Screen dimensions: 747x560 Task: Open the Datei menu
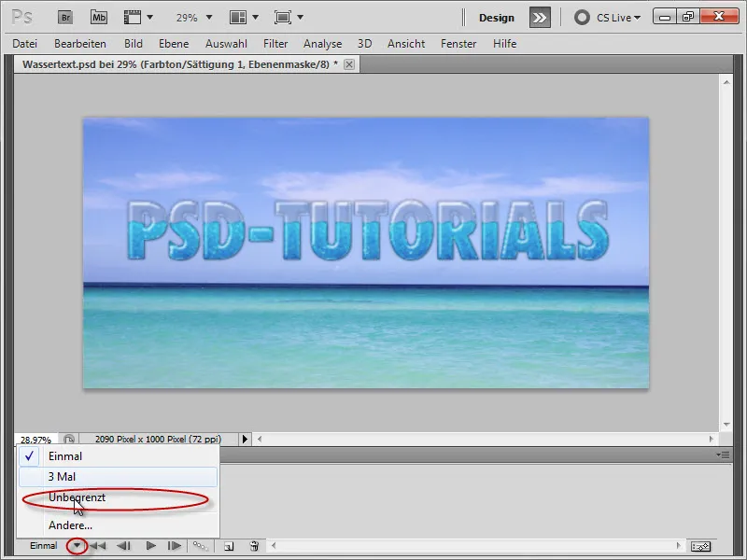[25, 44]
